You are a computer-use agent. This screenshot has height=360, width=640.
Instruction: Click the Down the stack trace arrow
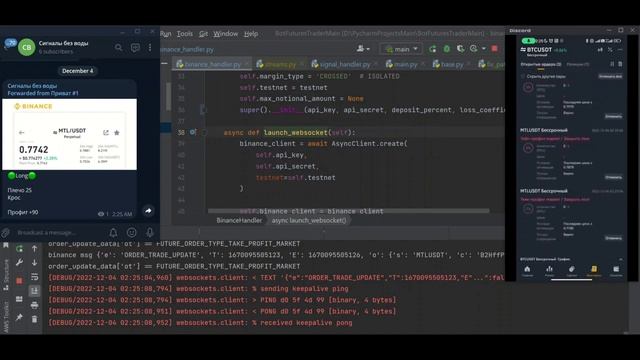34,262
